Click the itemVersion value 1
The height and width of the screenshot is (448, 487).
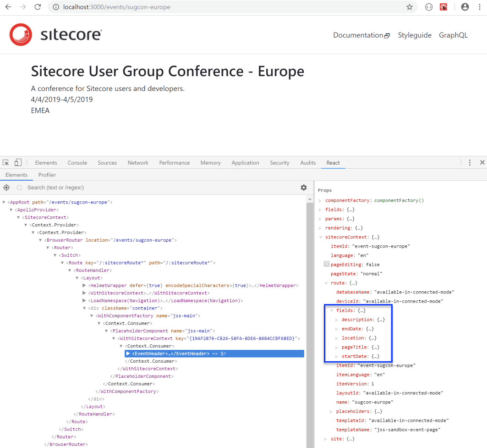click(373, 384)
